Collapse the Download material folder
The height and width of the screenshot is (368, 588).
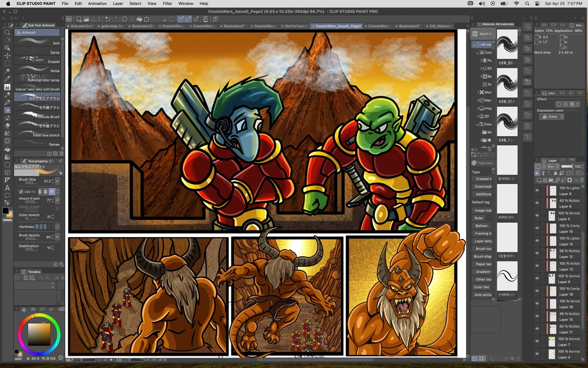(x=477, y=124)
